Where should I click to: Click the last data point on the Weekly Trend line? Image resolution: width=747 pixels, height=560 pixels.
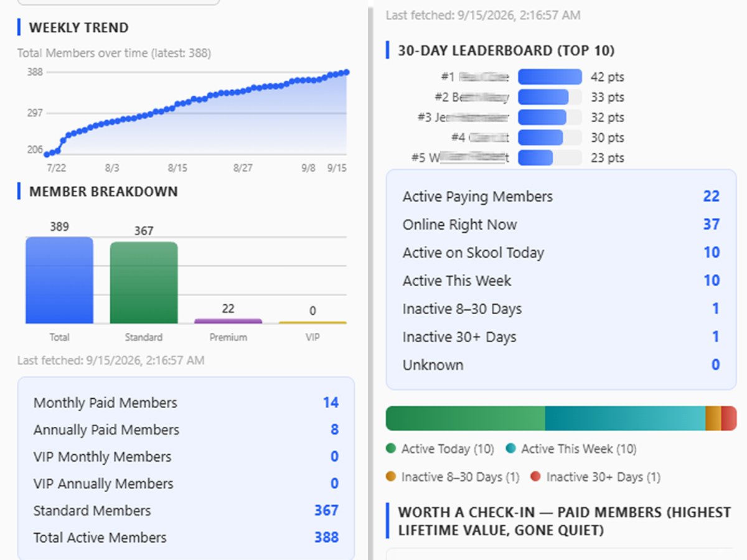coord(347,72)
